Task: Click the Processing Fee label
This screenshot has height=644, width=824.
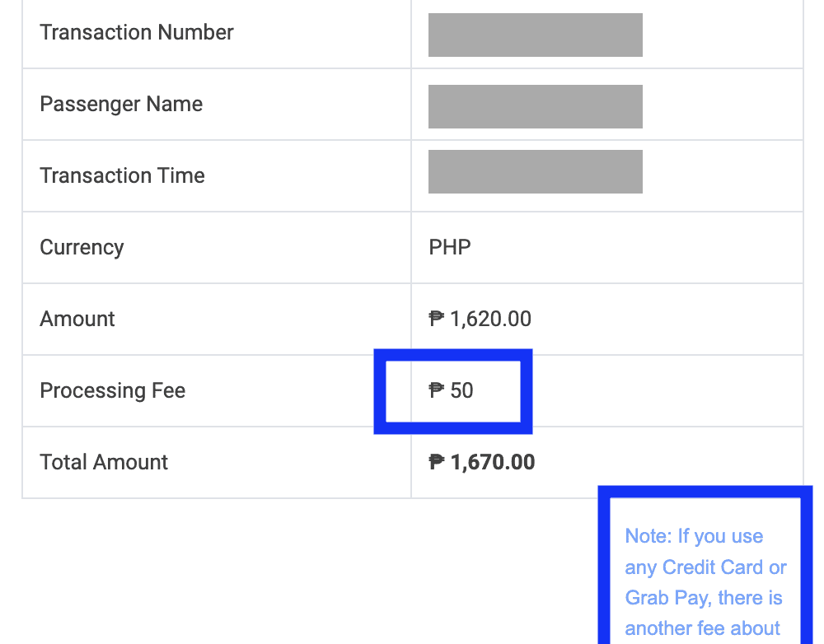Action: coord(112,391)
